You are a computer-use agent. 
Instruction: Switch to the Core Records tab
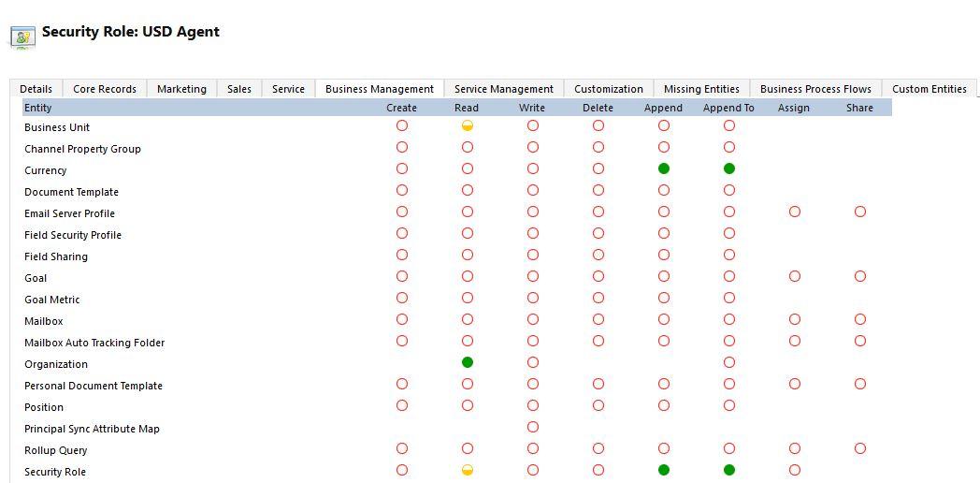click(x=105, y=89)
